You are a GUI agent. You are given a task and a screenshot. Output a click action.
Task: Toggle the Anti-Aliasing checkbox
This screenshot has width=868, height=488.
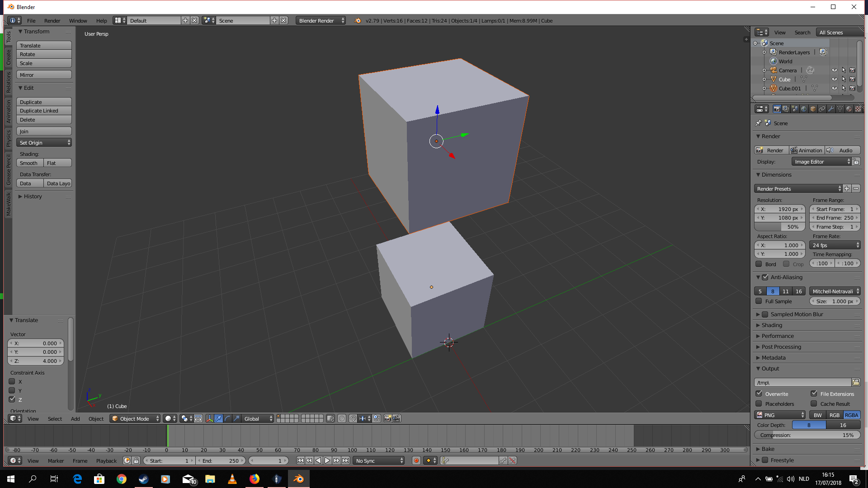click(765, 277)
